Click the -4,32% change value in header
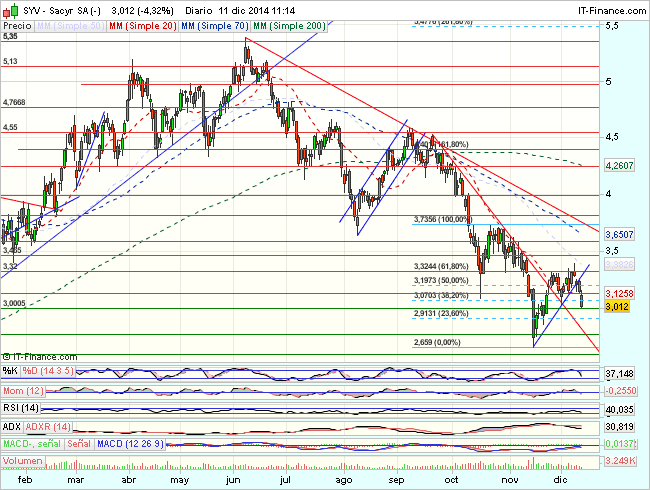 tap(153, 11)
